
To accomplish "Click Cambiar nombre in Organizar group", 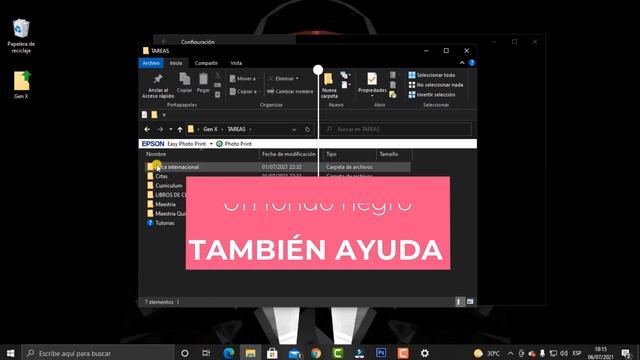I will click(290, 91).
